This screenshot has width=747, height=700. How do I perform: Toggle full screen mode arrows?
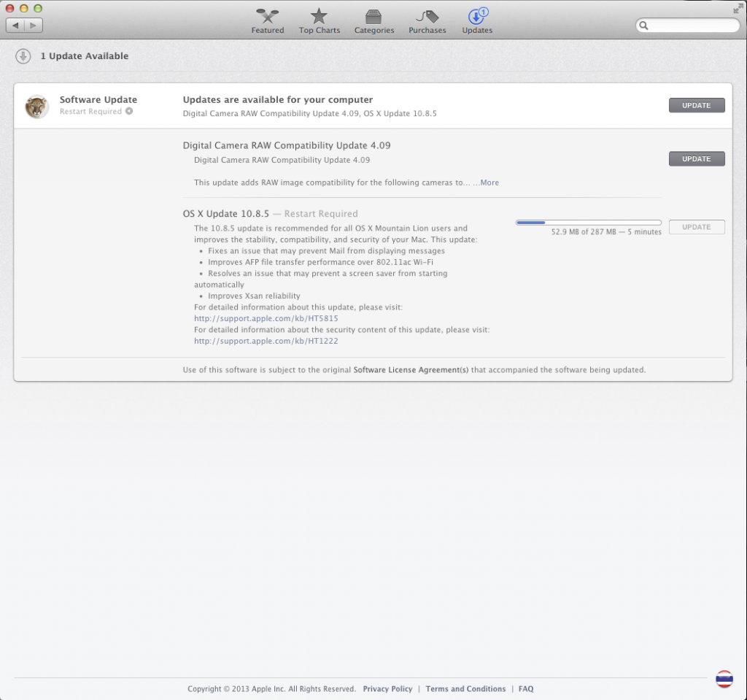738,9
